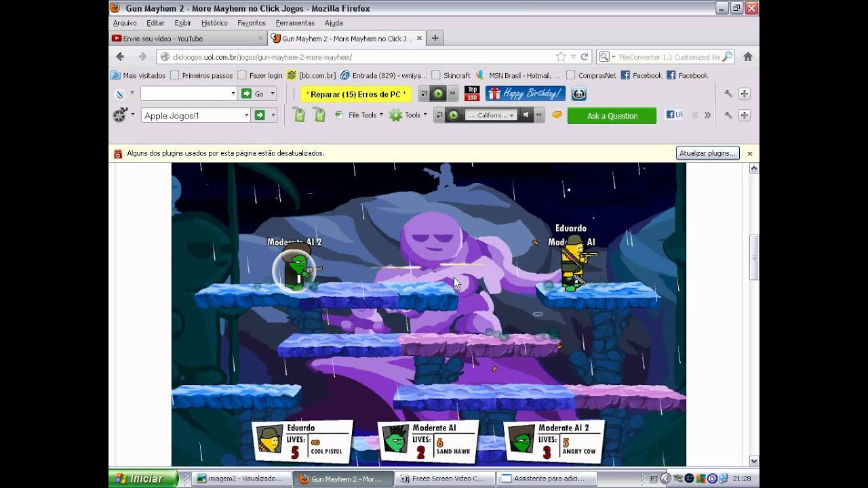Show more toolbar items with right chevron
Screen dimensions: 868x488
[x=707, y=116]
